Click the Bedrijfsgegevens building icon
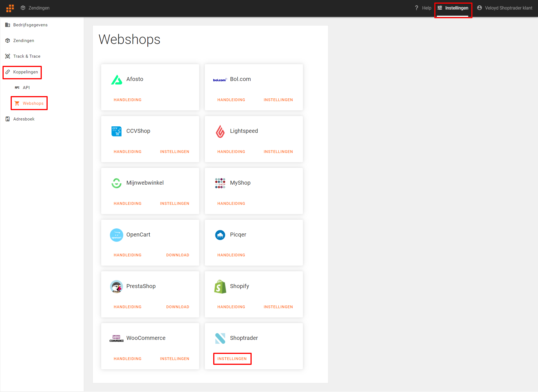 [8, 25]
